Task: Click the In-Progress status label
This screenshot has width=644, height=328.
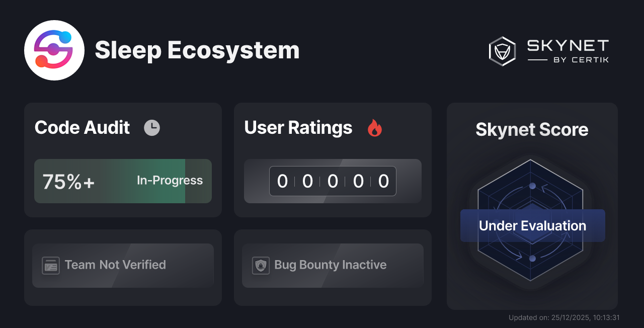Action: pyautogui.click(x=169, y=181)
